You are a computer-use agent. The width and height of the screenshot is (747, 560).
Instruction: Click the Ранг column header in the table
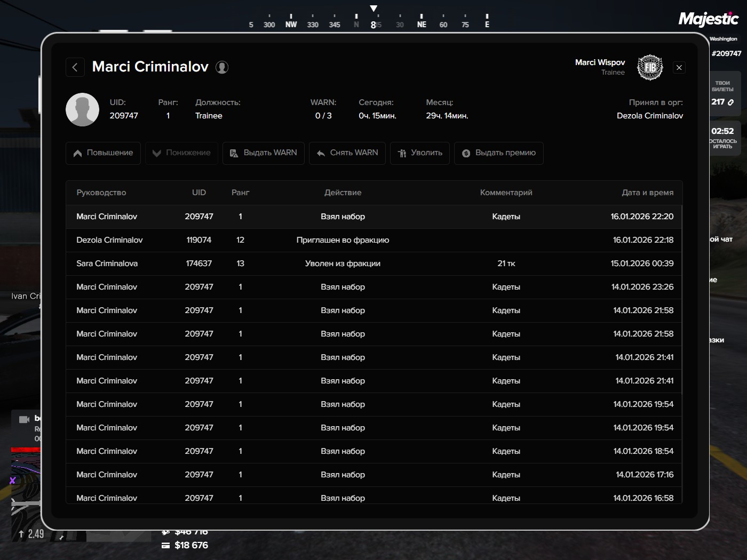241,193
